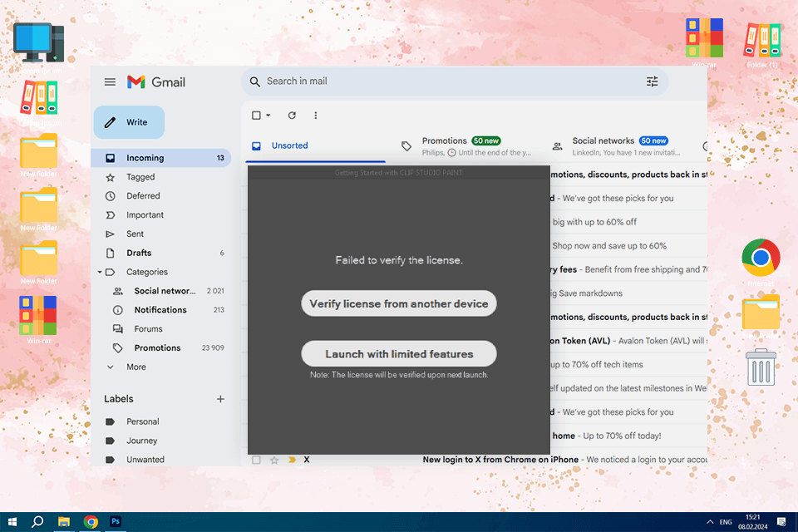
Task: Star the New login to X email
Action: (274, 461)
